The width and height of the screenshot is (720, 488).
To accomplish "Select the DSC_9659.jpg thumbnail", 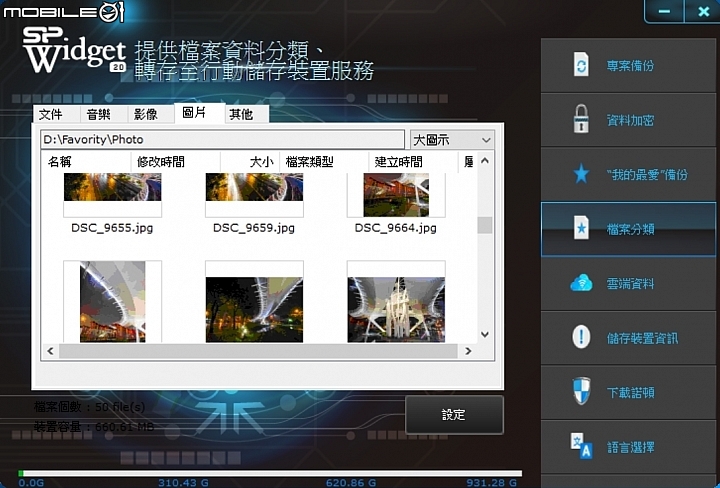I will click(254, 195).
